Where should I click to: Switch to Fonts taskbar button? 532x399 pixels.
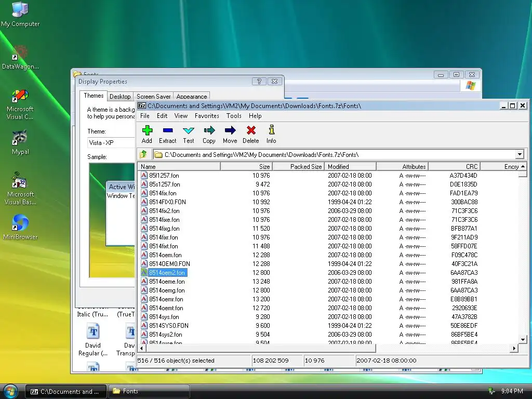tap(149, 392)
